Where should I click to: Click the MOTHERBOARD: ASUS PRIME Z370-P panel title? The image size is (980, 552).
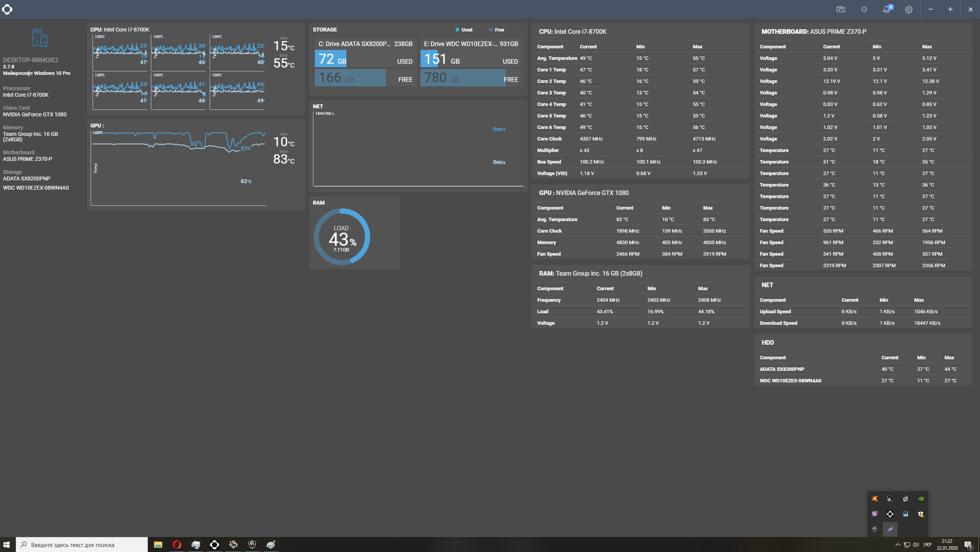814,31
